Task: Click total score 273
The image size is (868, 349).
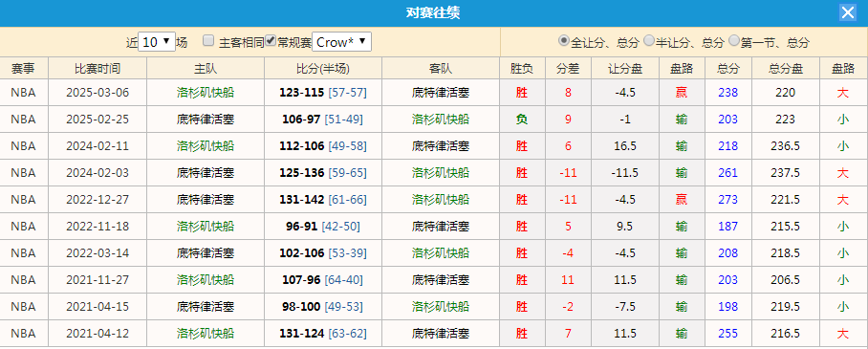Action: coord(727,200)
